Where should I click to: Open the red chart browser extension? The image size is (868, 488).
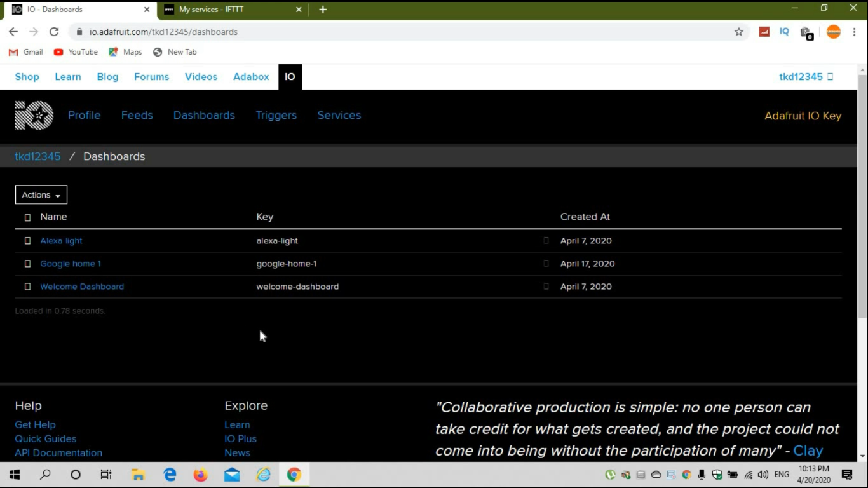764,32
